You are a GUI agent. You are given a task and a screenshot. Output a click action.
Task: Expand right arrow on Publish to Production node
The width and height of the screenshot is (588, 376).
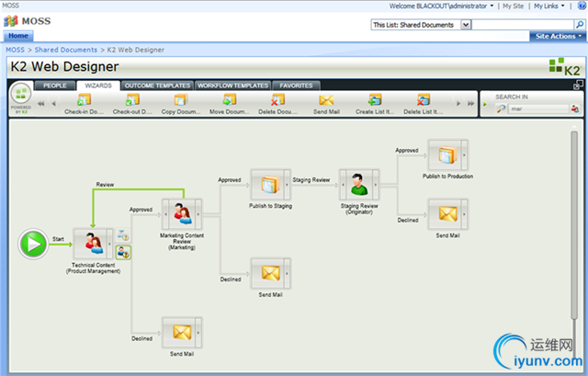coord(464,155)
